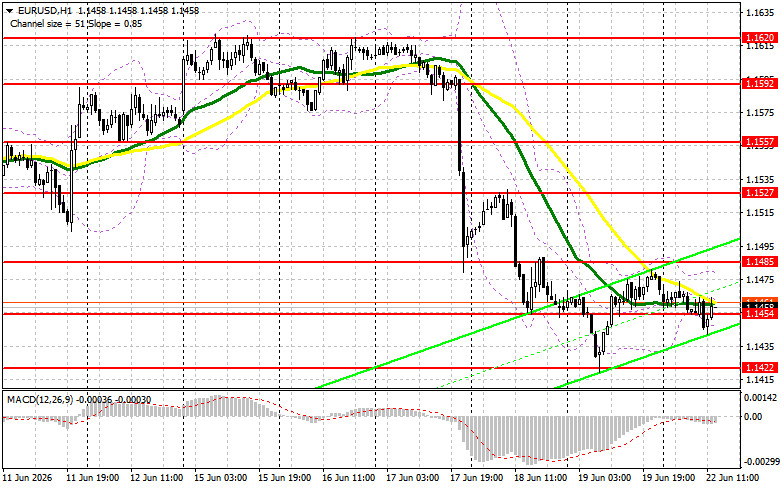Click the '17 Jun 03:00' time axis label
Screen dimensions: 781x489
click(x=412, y=478)
